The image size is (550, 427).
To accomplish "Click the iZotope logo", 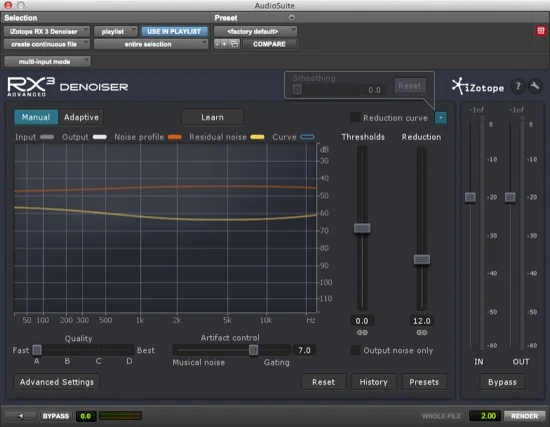I will (x=478, y=86).
